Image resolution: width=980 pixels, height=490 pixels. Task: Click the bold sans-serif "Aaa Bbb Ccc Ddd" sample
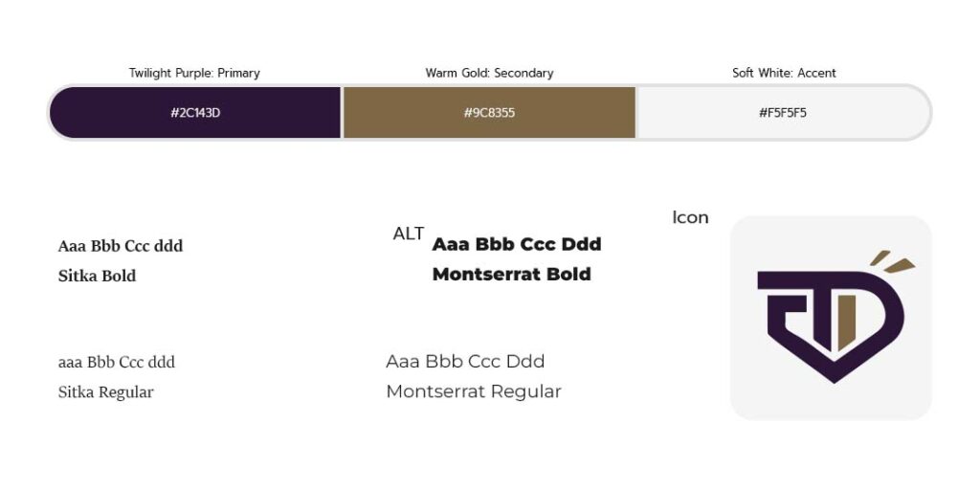(516, 245)
